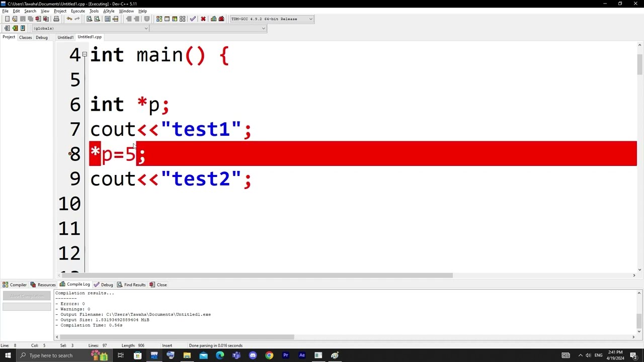Click the New file toolbar icon
The image size is (644, 362).
(x=7, y=19)
